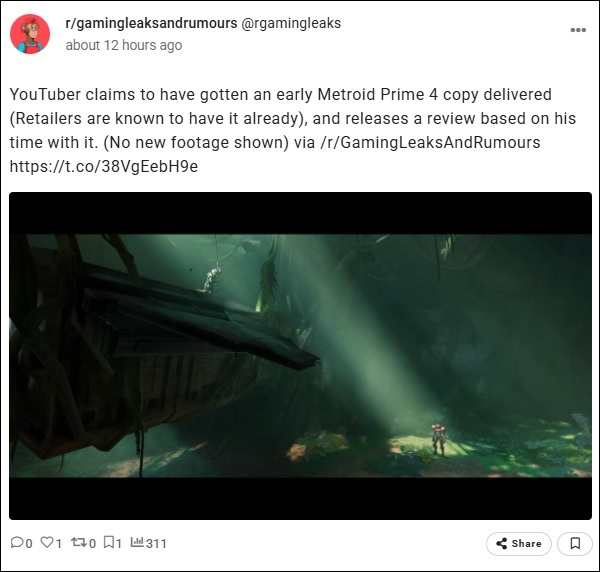The height and width of the screenshot is (572, 600).
Task: Click the like count number 1
Action: tap(59, 543)
